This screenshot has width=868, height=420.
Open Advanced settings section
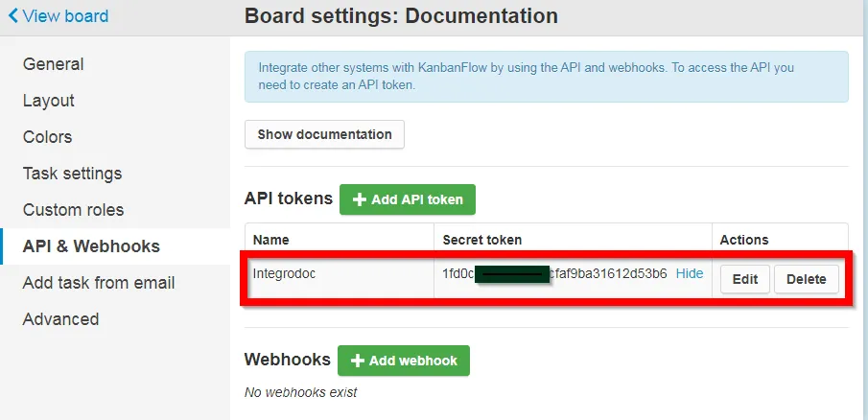(x=60, y=319)
